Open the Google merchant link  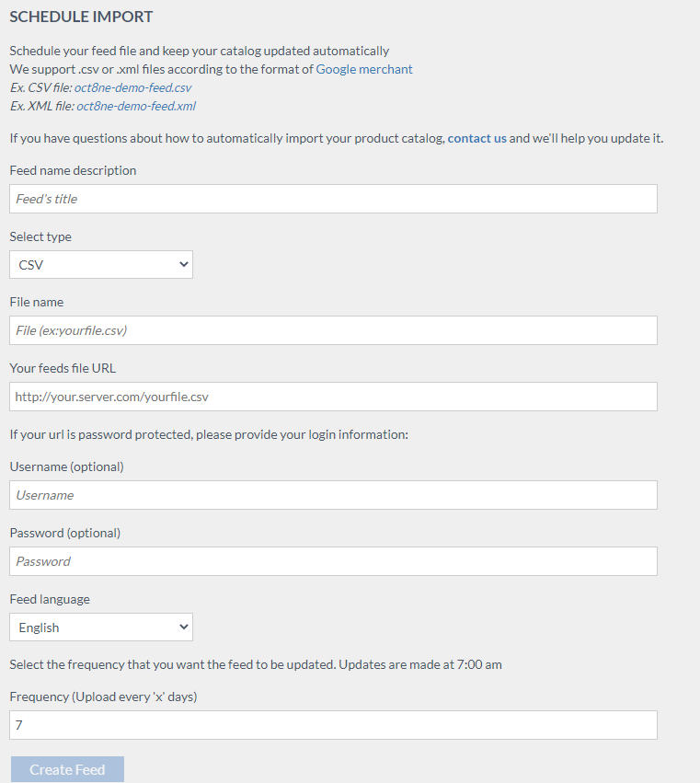click(x=364, y=69)
